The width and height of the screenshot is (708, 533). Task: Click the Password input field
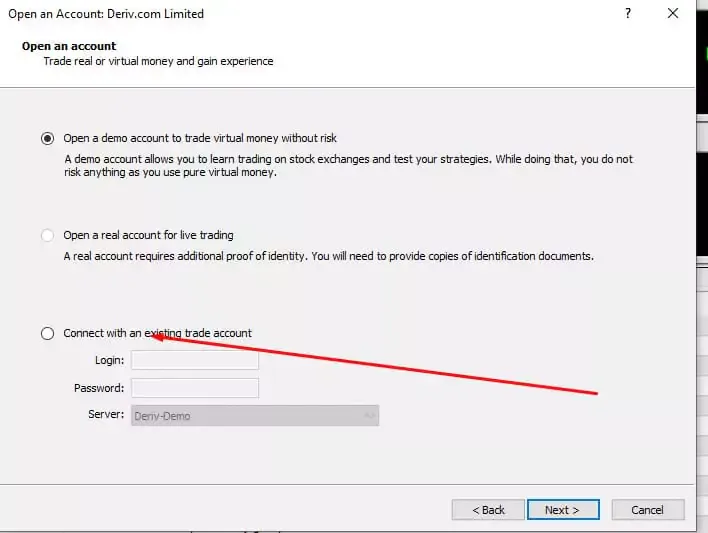(195, 388)
